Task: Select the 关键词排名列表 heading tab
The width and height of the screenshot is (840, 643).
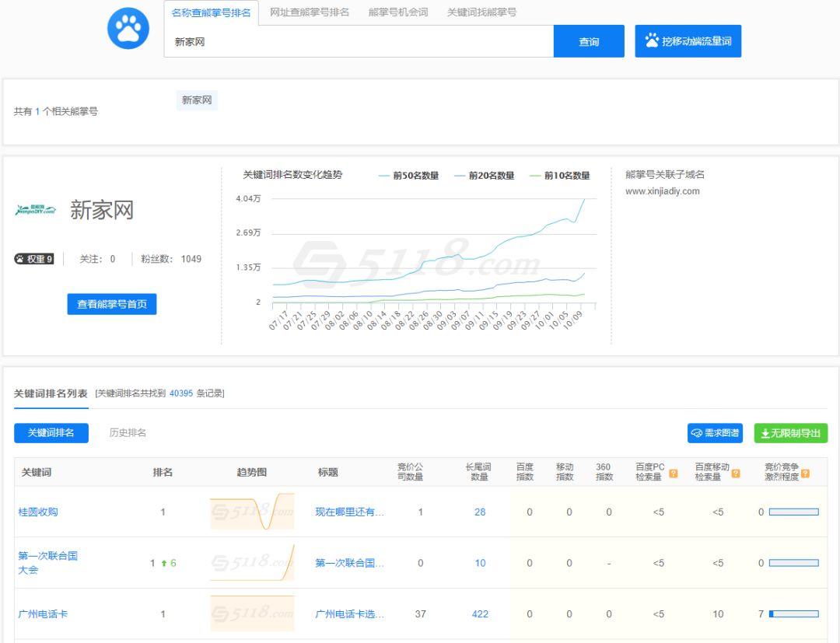Action: tap(51, 393)
